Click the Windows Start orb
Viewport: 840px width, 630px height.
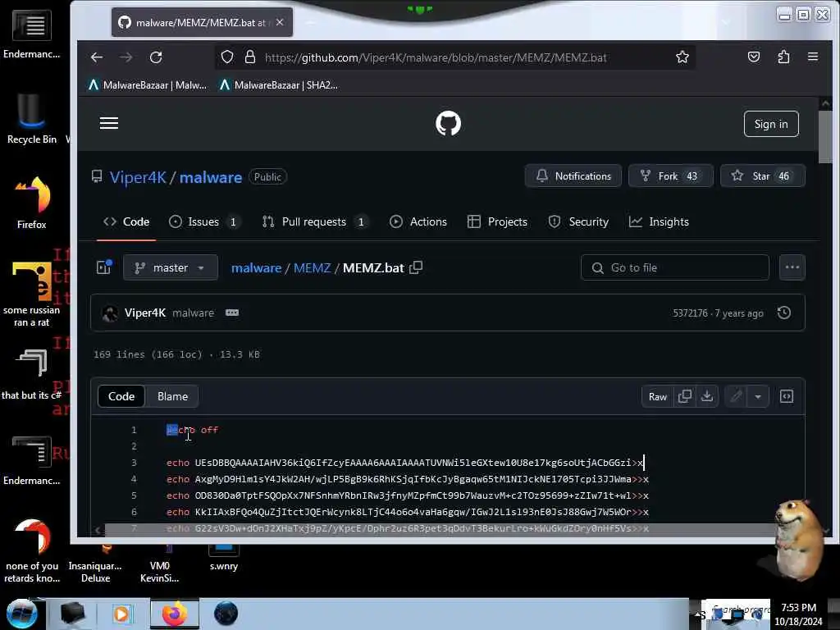coord(21,614)
